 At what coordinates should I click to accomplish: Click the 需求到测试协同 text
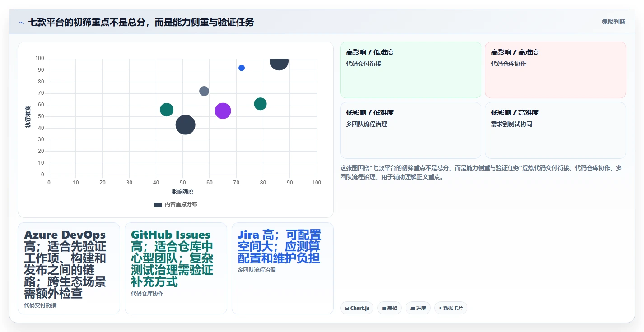pos(511,124)
